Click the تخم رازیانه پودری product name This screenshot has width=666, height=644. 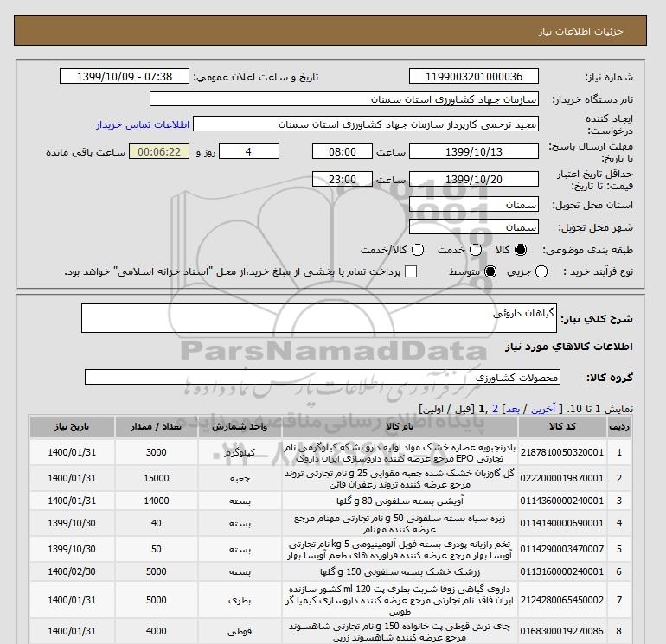pyautogui.click(x=400, y=549)
